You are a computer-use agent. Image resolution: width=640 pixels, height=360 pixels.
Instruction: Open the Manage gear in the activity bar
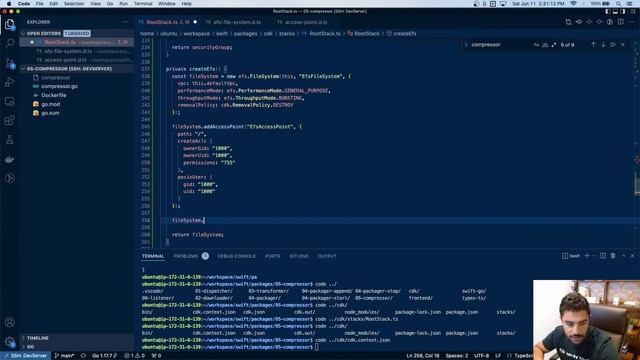pyautogui.click(x=10, y=342)
